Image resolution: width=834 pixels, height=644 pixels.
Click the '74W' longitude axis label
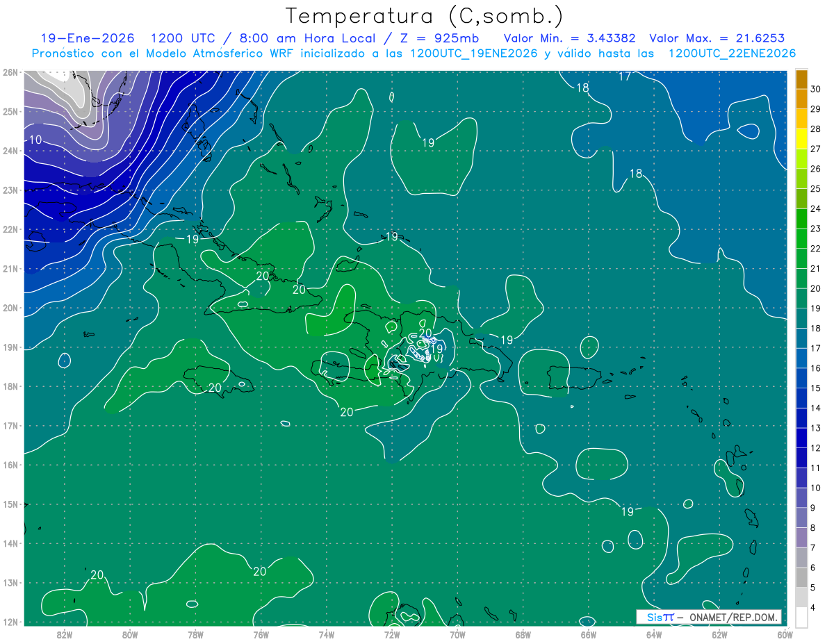click(327, 634)
